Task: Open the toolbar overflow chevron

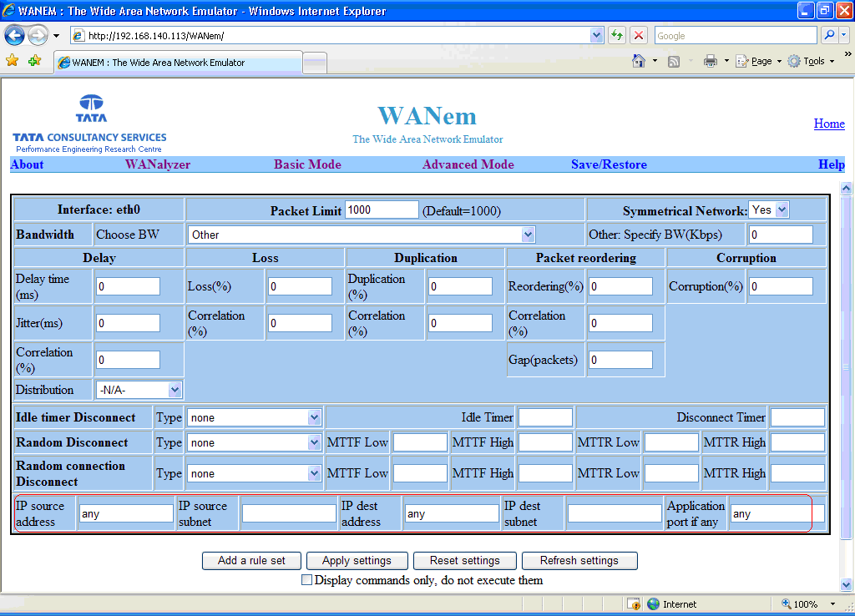Action: point(848,54)
